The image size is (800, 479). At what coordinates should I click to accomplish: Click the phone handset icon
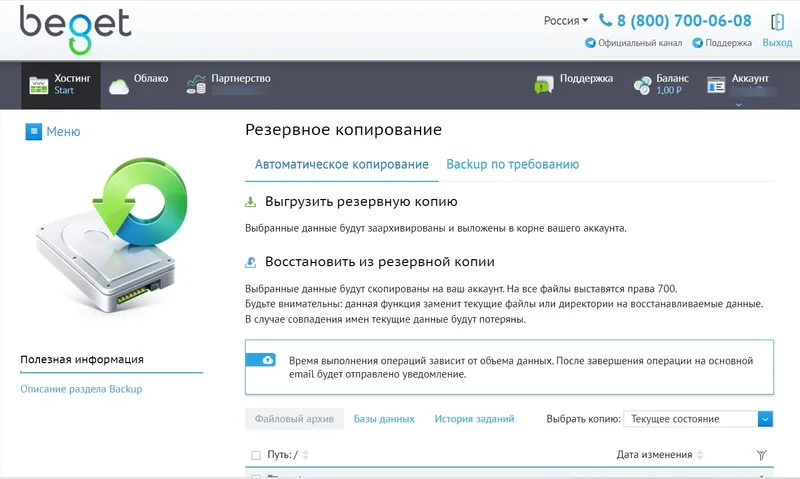[x=605, y=20]
